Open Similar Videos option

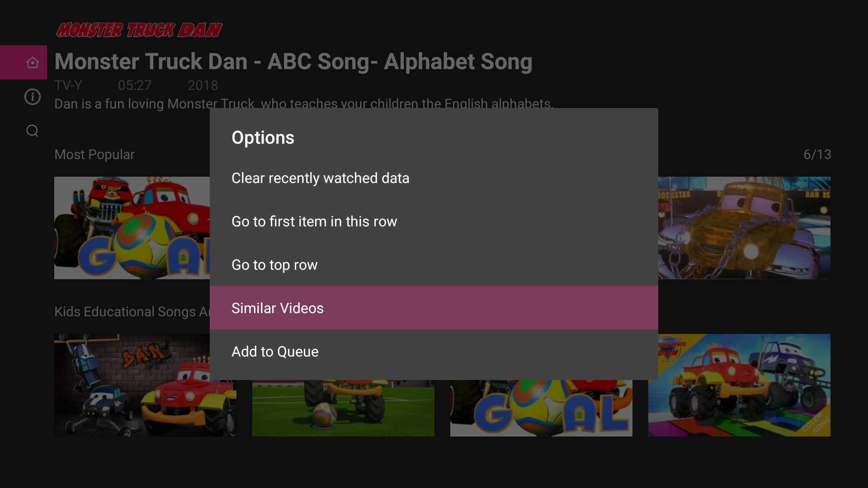point(277,308)
